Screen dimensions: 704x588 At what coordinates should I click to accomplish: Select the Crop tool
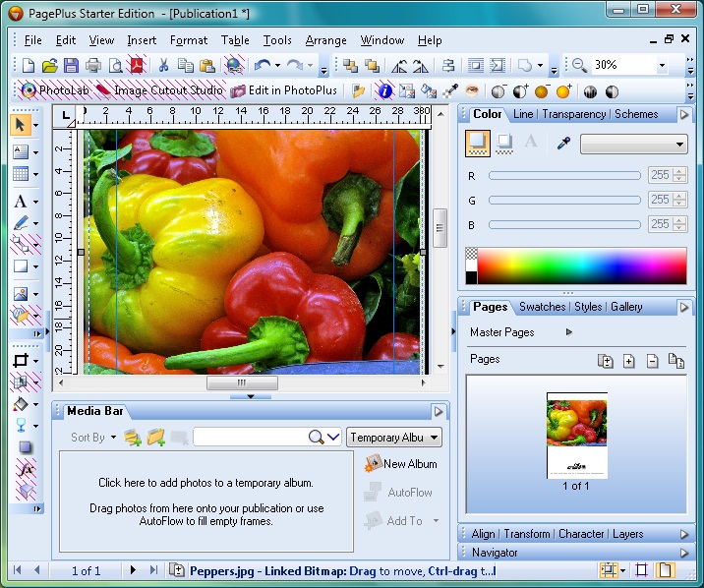point(21,361)
